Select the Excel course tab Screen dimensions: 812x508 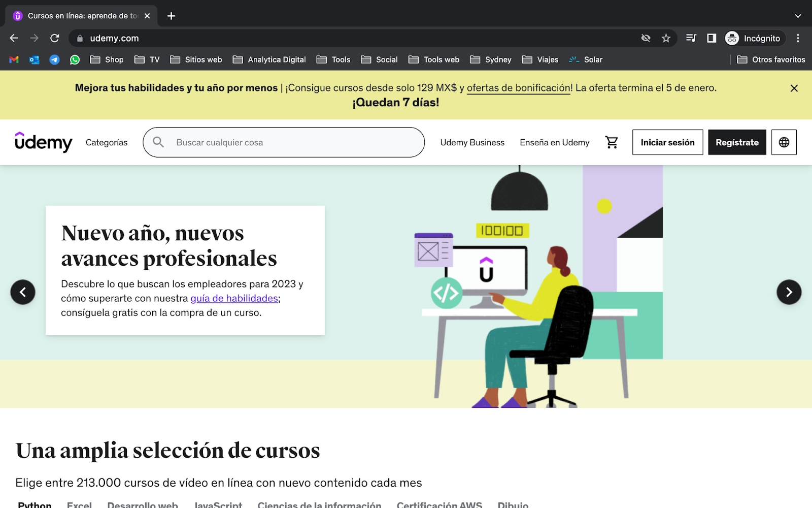click(x=79, y=505)
